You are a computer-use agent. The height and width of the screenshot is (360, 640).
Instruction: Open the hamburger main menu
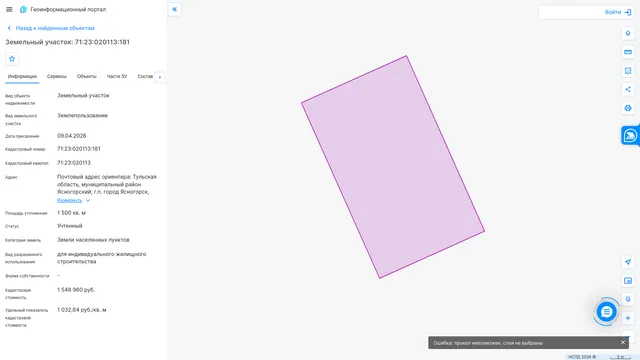(9, 9)
